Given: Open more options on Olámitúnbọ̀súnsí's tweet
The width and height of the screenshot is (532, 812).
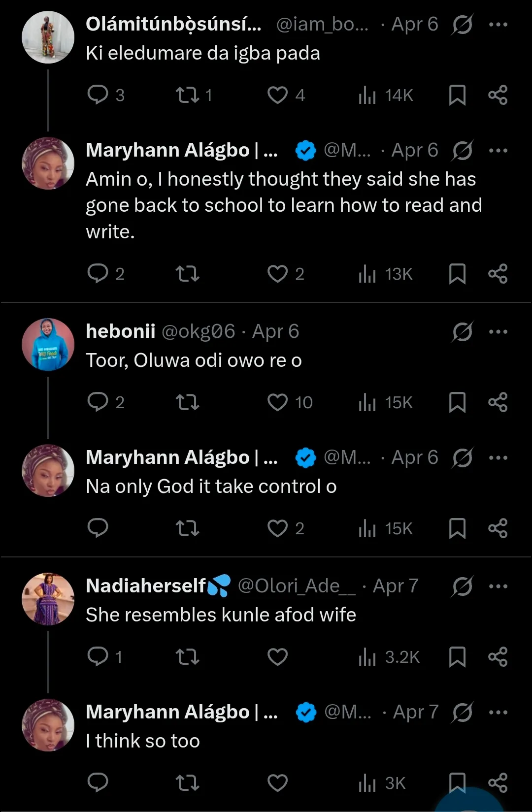Looking at the screenshot, I should [498, 24].
